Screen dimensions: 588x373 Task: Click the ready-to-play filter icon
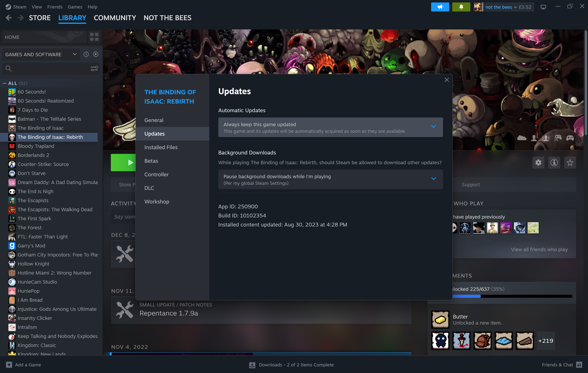(x=96, y=54)
